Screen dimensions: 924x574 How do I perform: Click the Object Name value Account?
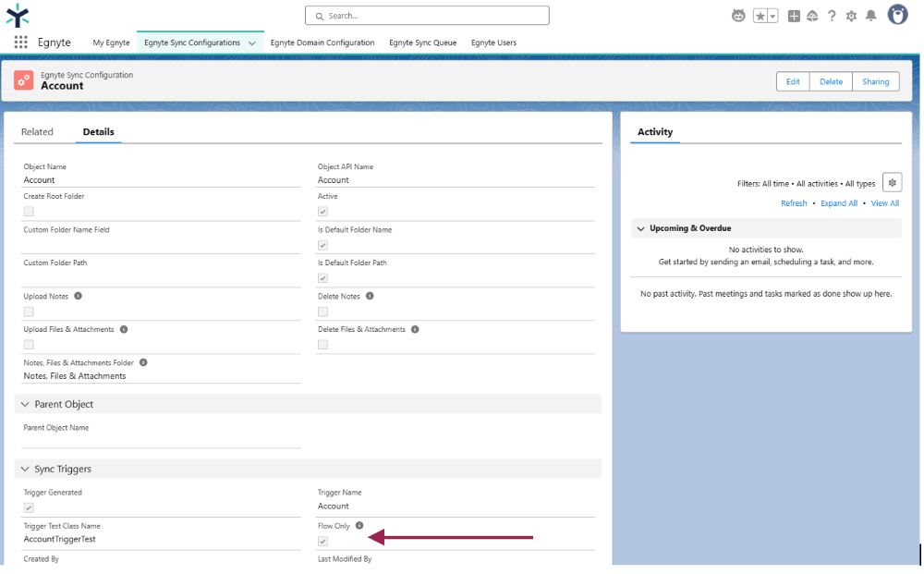pos(39,180)
